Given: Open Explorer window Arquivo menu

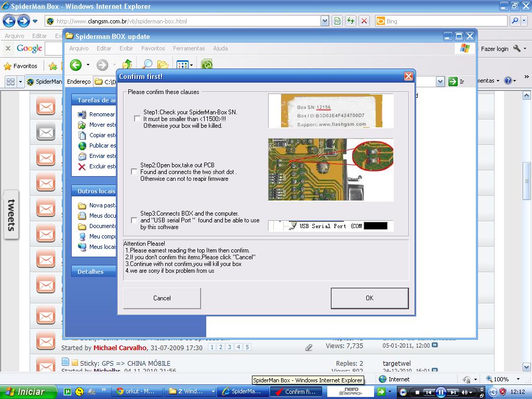Looking at the screenshot, I should (79, 48).
